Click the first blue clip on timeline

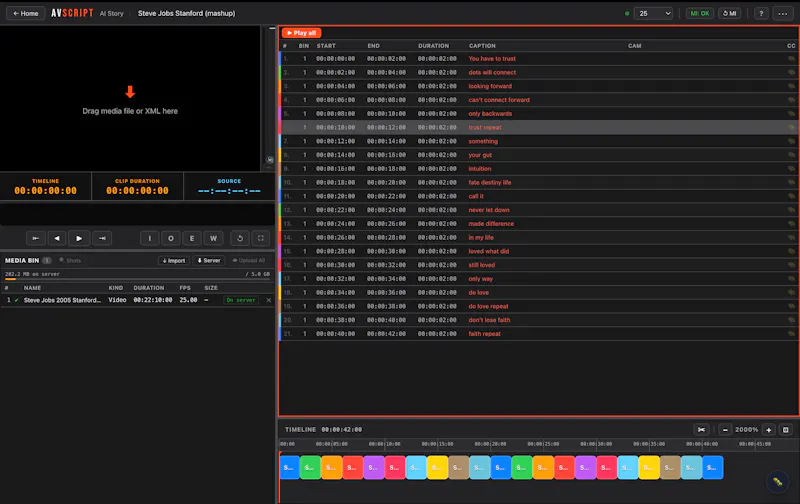pyautogui.click(x=289, y=467)
